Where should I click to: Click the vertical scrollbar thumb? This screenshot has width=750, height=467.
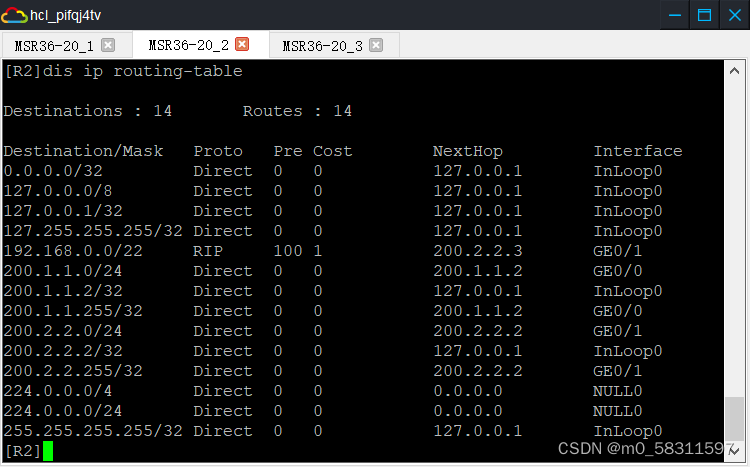[734, 419]
